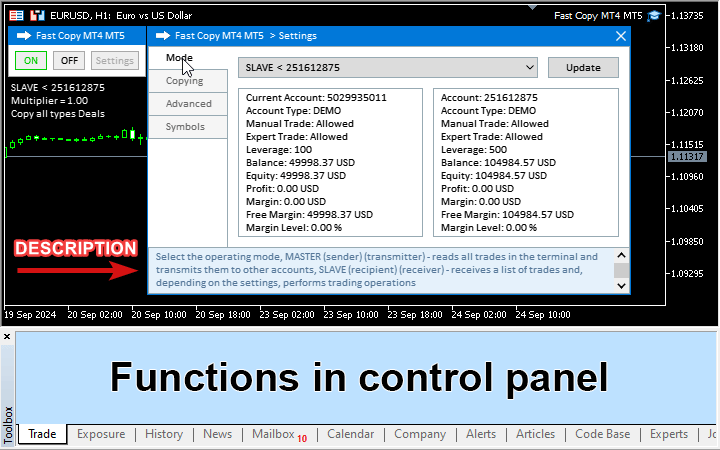
Task: Click the 'Copy all types Deals' status text
Action: [58, 114]
